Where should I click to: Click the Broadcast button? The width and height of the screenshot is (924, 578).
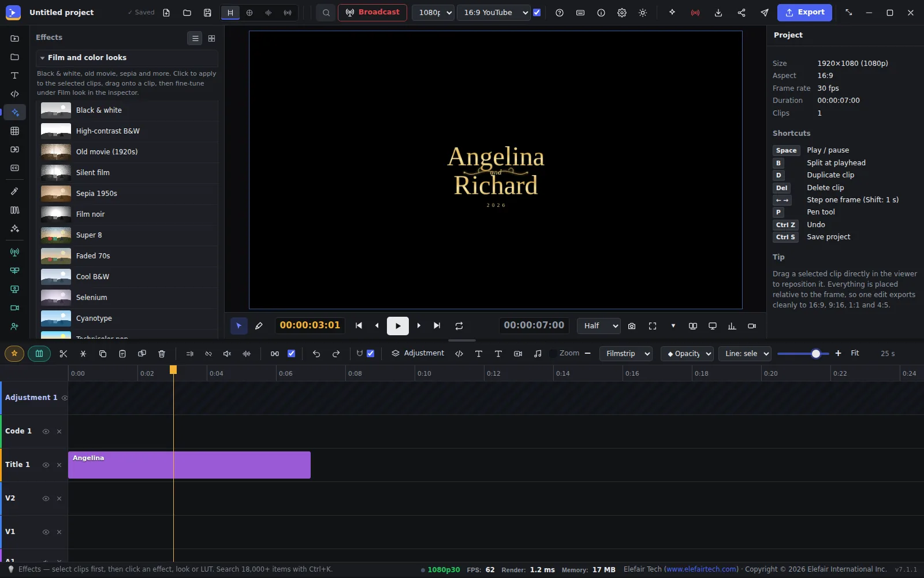[372, 12]
